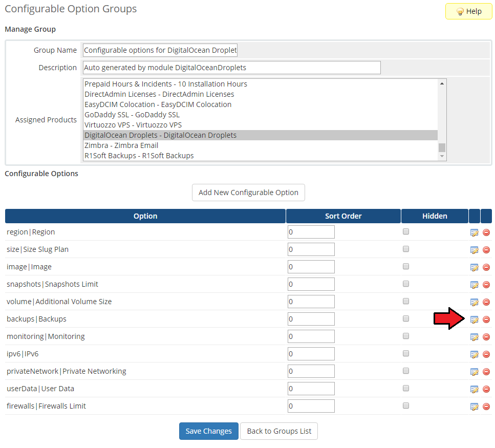Select Virtuozzo VPS in Assigned Products
This screenshot has height=448, width=495.
[x=133, y=125]
